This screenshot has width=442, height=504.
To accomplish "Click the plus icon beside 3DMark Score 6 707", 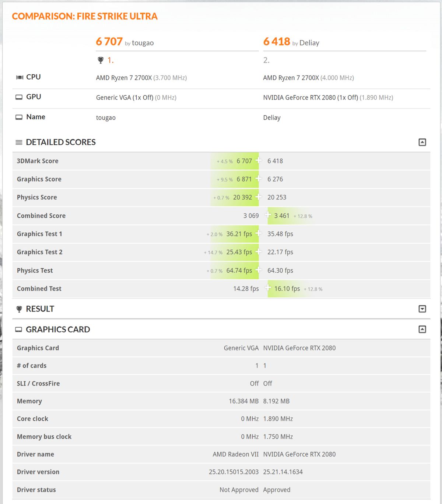I will click(x=258, y=160).
